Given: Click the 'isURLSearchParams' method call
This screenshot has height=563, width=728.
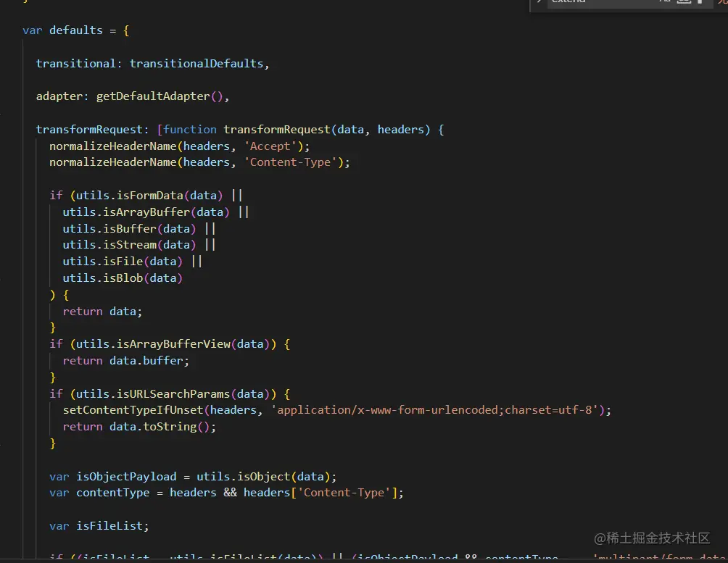Looking at the screenshot, I should tap(173, 394).
